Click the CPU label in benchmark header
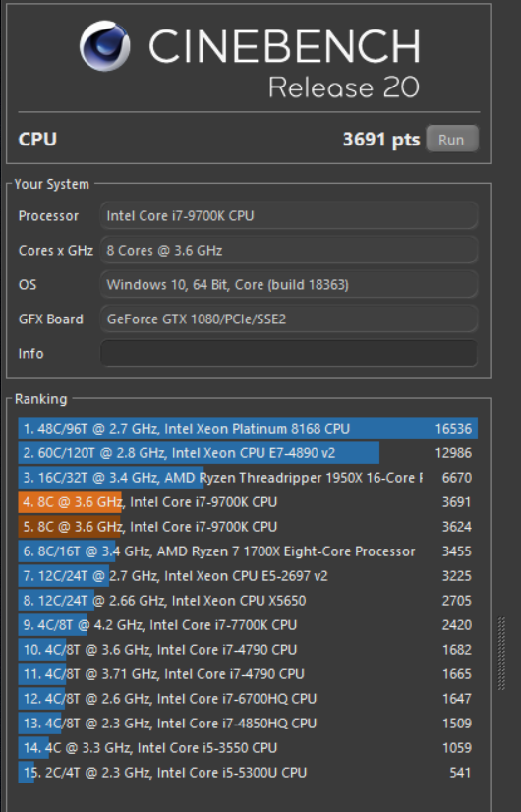The width and height of the screenshot is (521, 812). [x=37, y=140]
